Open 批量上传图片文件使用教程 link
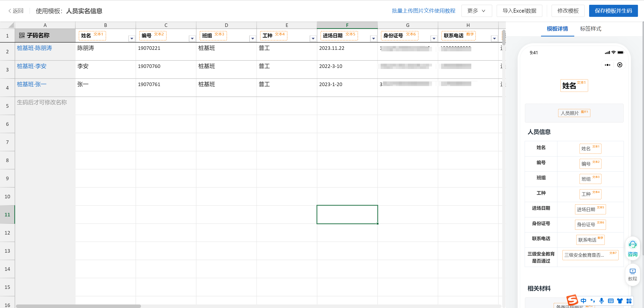This screenshot has height=308, width=644. 423,11
